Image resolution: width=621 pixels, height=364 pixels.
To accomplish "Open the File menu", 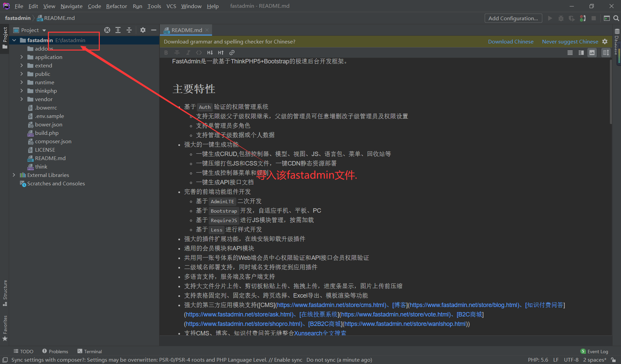I will coord(19,6).
